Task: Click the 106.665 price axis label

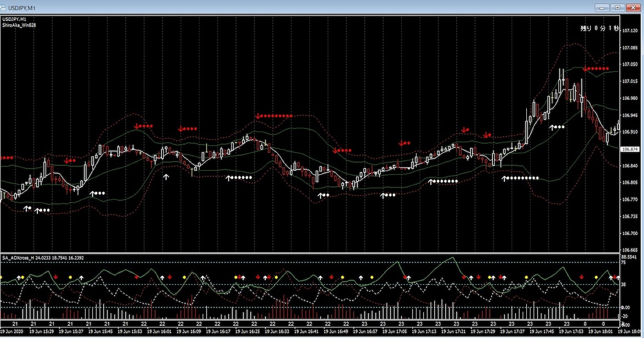Action: click(631, 250)
